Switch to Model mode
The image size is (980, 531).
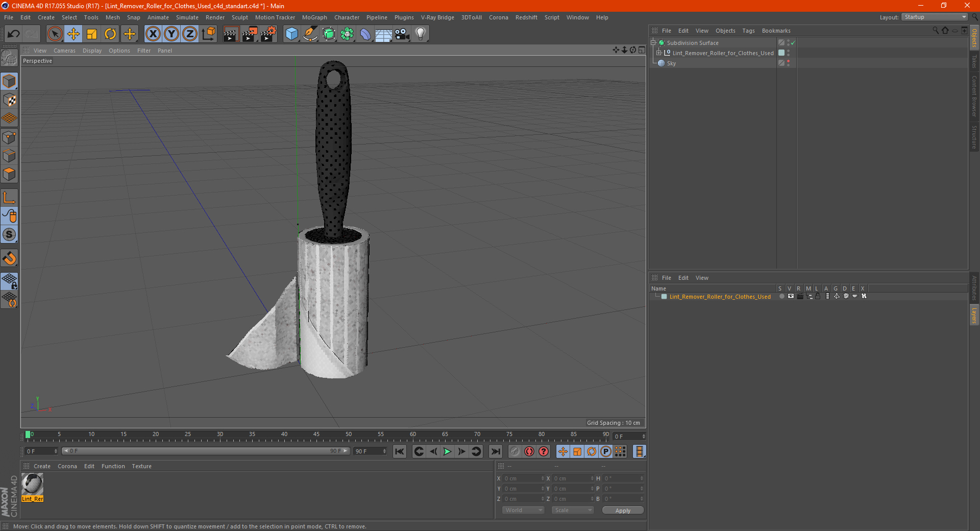9,81
